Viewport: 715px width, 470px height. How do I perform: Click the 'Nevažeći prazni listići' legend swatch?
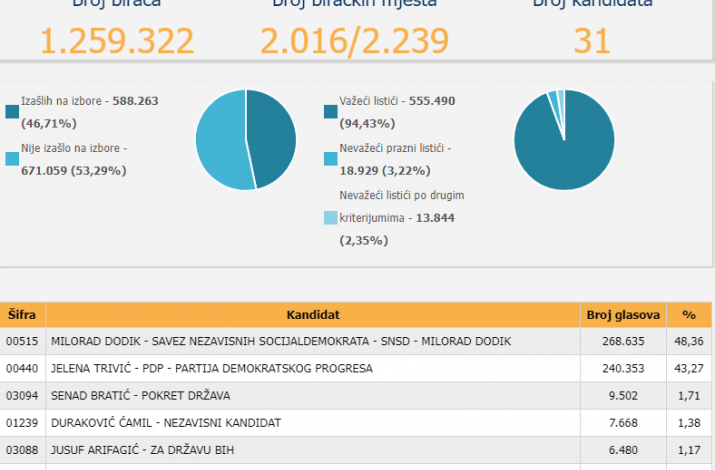tap(330, 158)
